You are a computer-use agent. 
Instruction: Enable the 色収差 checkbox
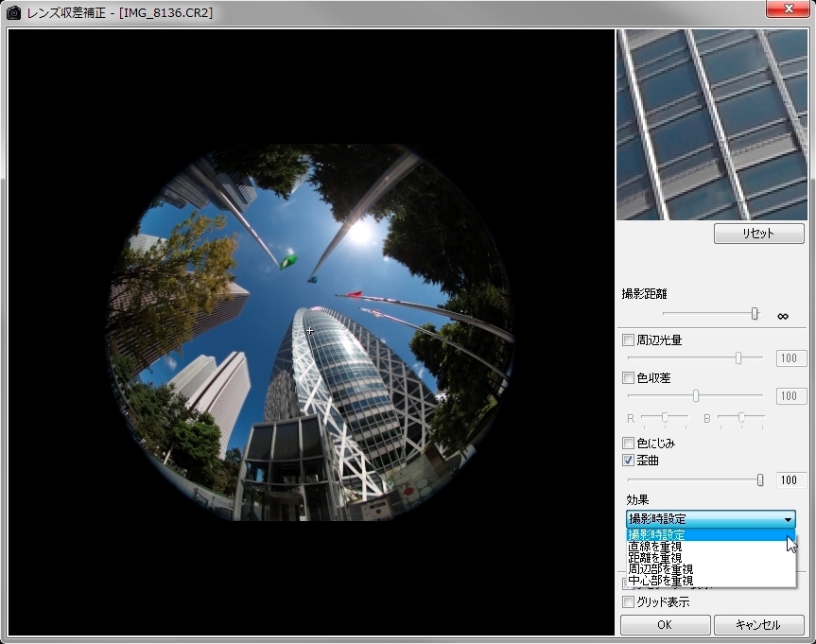[628, 377]
